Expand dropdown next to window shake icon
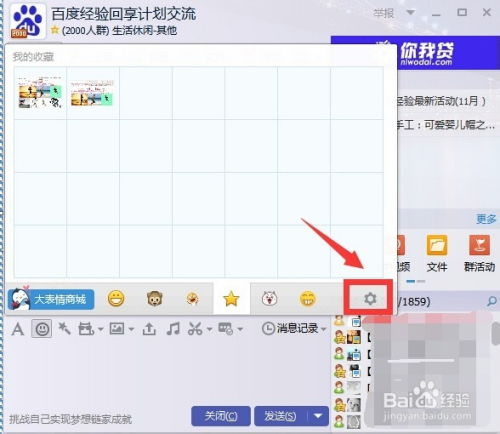 [x=100, y=330]
